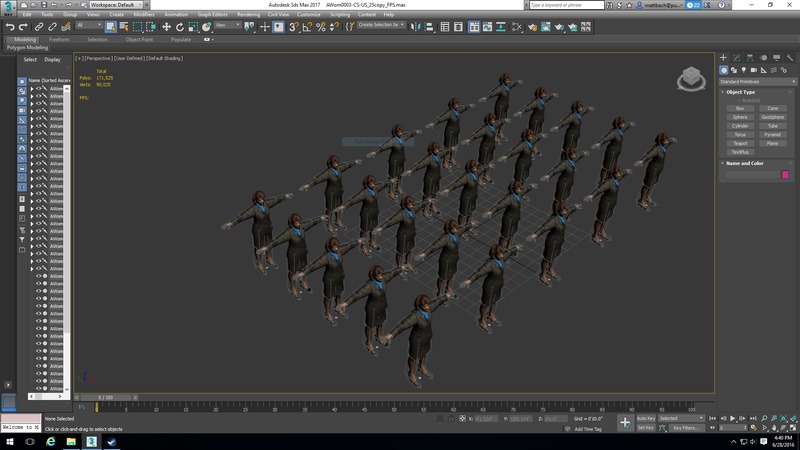The height and width of the screenshot is (450, 800).
Task: Select the Rotate tool icon
Action: click(x=179, y=27)
